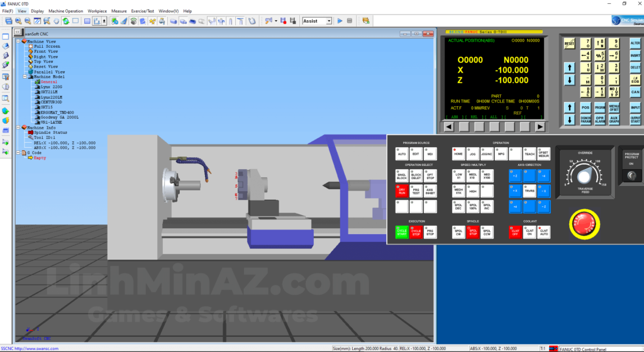
Task: Click the INPUT key on FANUC keypad
Action: tap(635, 107)
